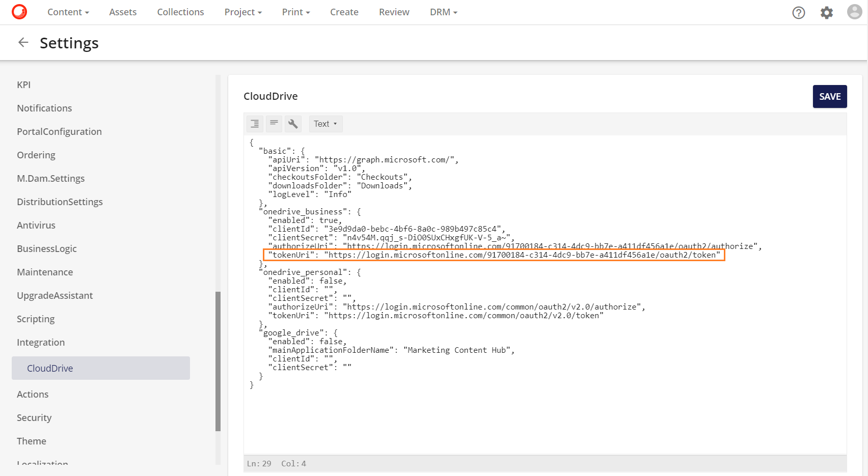Select the KPI setting
Screen dimensions: 868x476
(24, 85)
